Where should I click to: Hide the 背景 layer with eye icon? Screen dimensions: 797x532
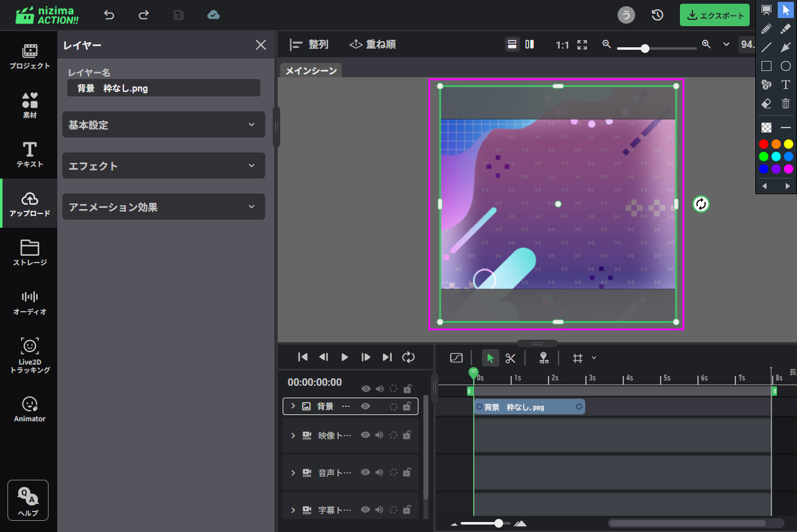[x=365, y=406]
